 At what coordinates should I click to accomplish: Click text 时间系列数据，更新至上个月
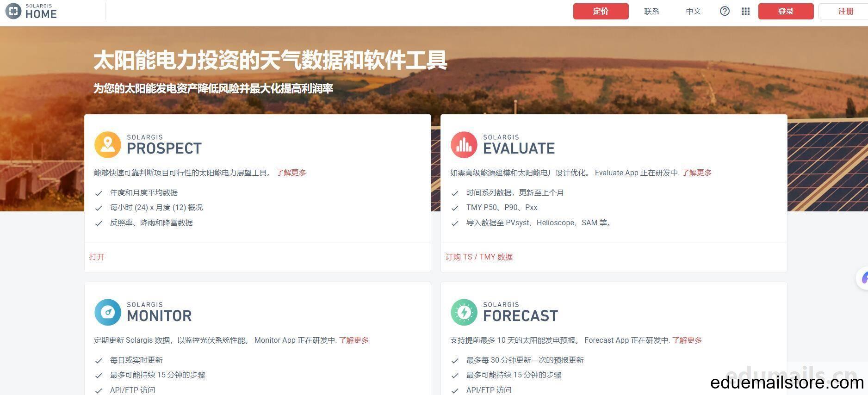click(515, 192)
